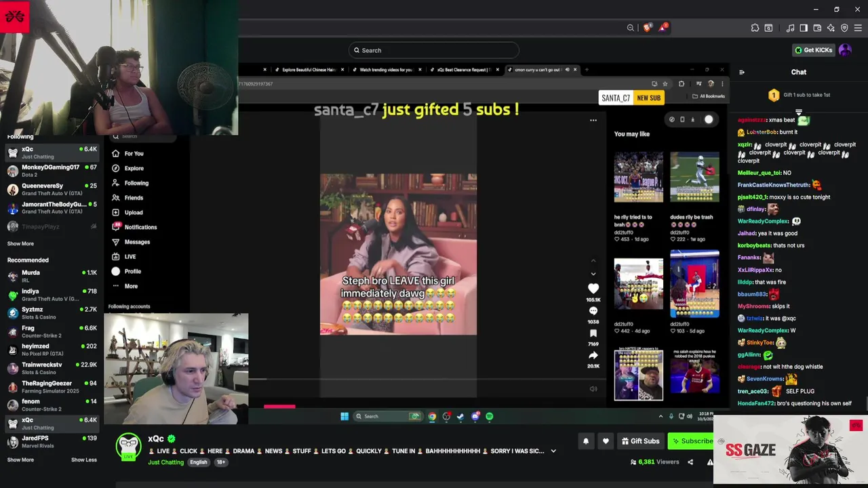Open TikTok video comments bubble icon

593,311
